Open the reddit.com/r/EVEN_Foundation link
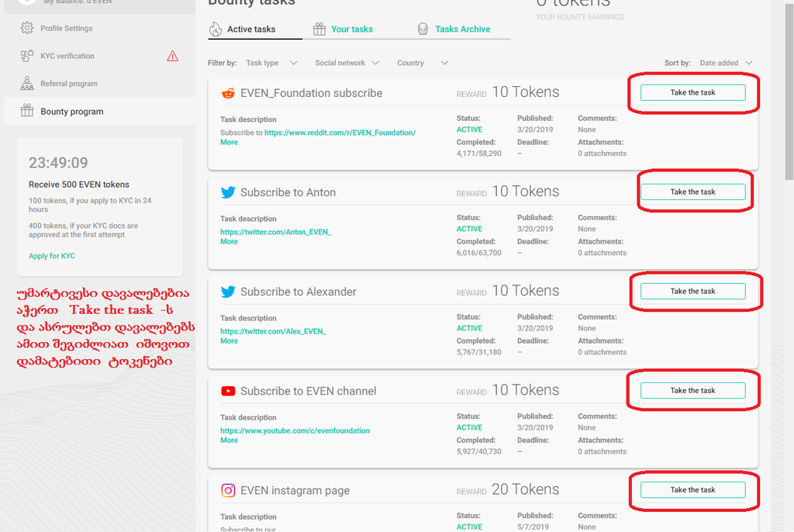This screenshot has width=794, height=532. click(340, 133)
